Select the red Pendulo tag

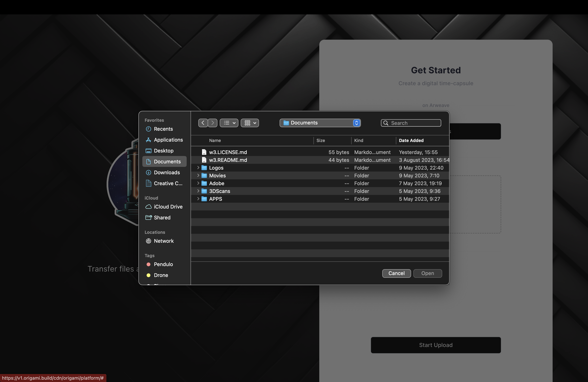(x=163, y=264)
